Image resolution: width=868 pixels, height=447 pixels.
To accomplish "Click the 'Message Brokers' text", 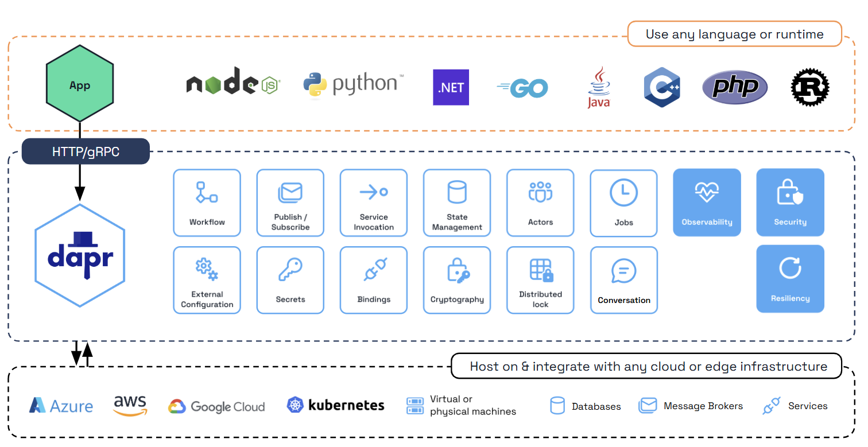I will (x=703, y=406).
